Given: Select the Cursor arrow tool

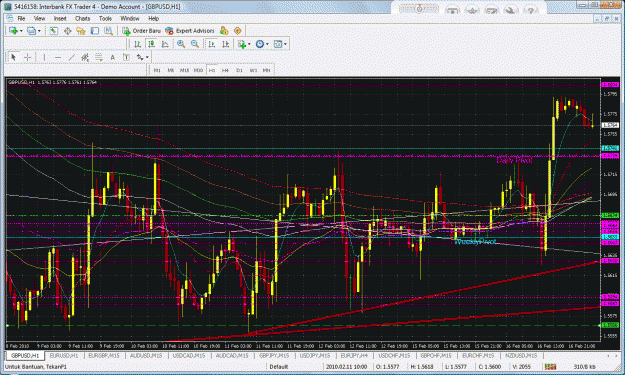Looking at the screenshot, I should pyautogui.click(x=13, y=57).
